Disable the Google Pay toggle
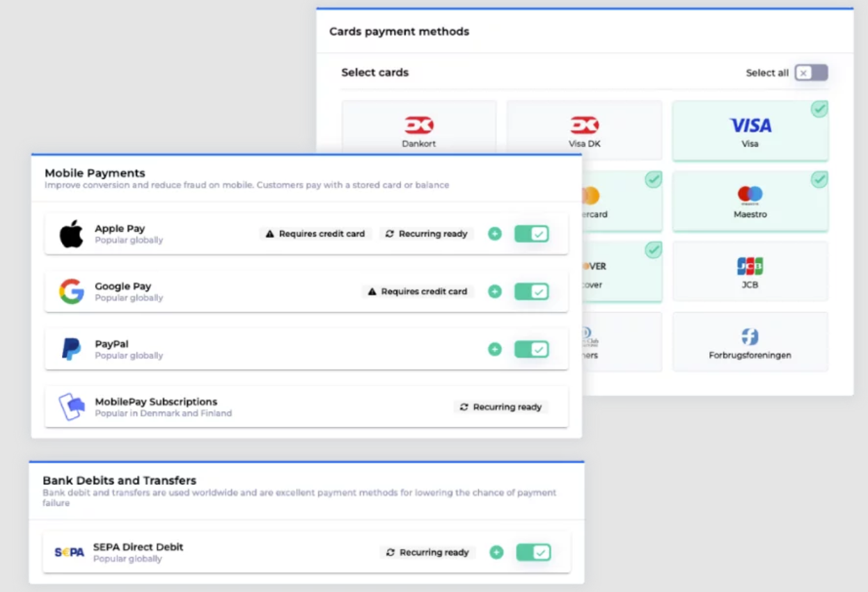The width and height of the screenshot is (868, 592). point(532,291)
